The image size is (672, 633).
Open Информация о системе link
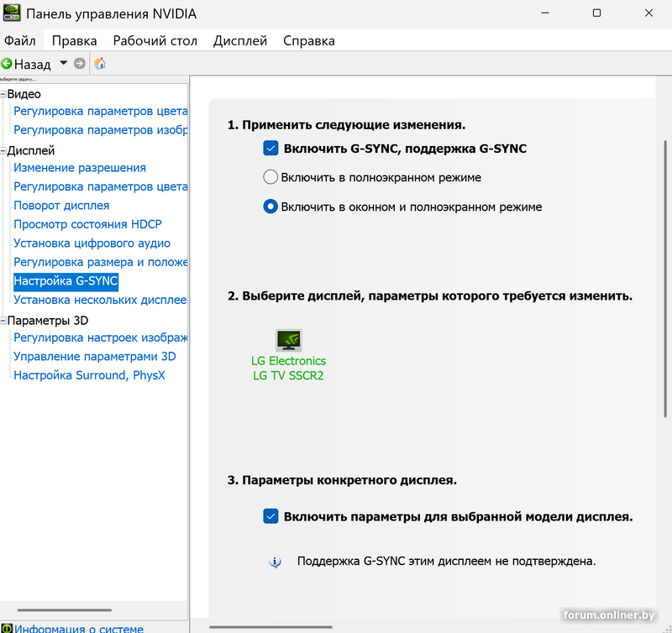click(x=79, y=629)
